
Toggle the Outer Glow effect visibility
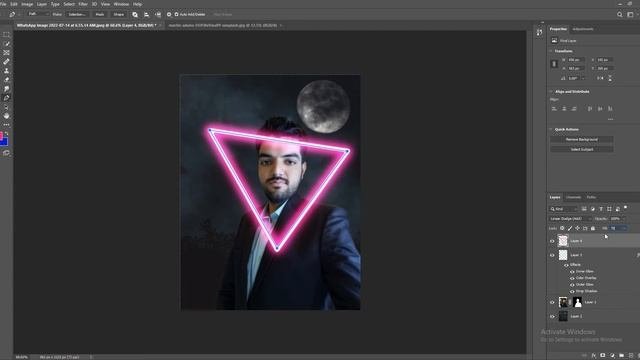(572, 284)
